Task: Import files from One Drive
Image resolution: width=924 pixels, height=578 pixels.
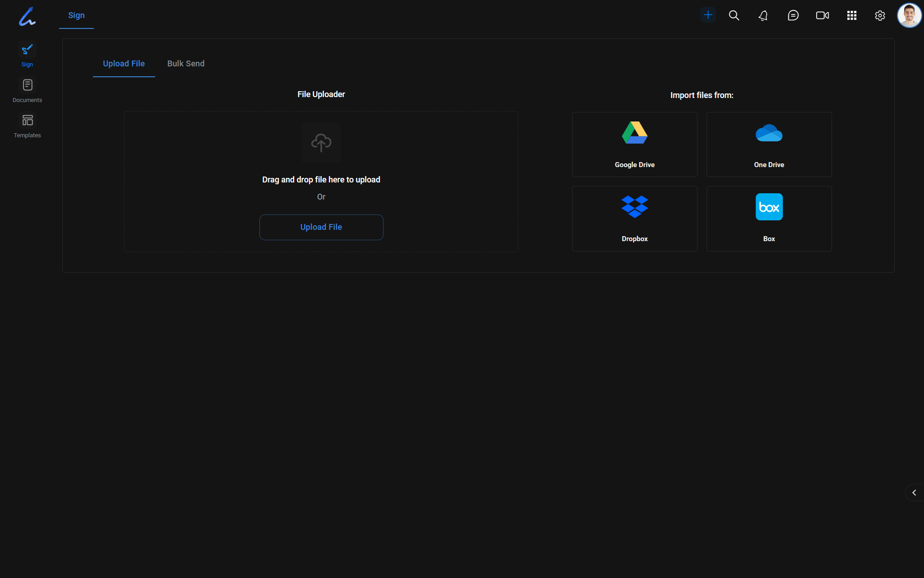Action: [x=769, y=144]
